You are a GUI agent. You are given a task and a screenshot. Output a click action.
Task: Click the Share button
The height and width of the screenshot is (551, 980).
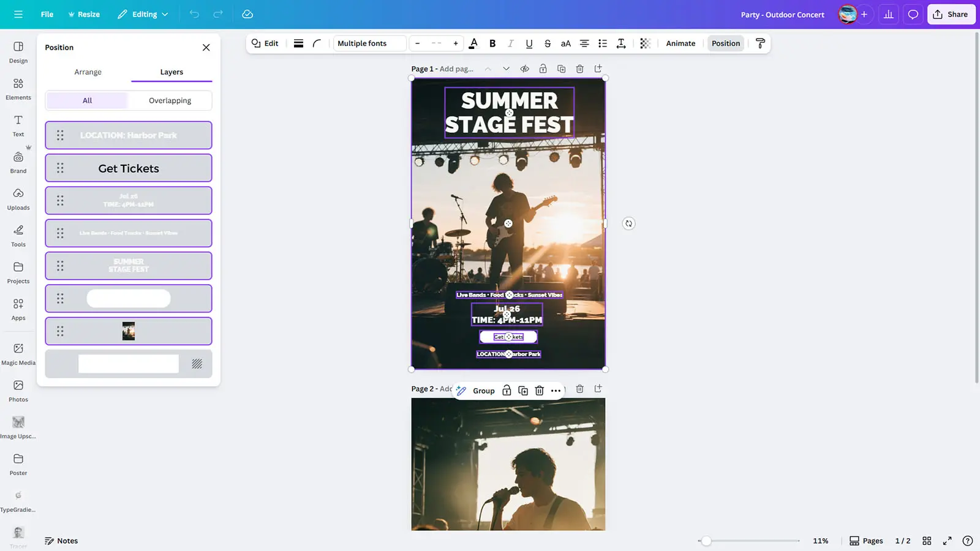point(951,14)
